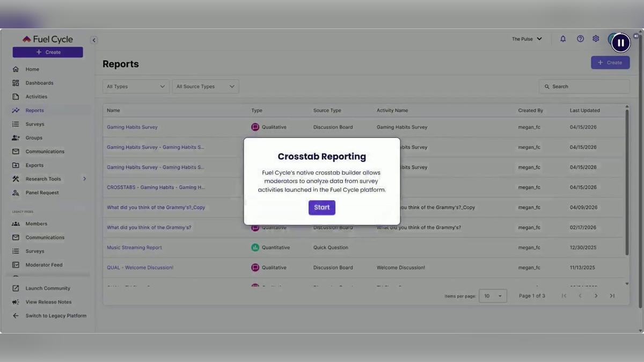
Task: Click the purple Create button in sidebar
Action: tap(48, 52)
